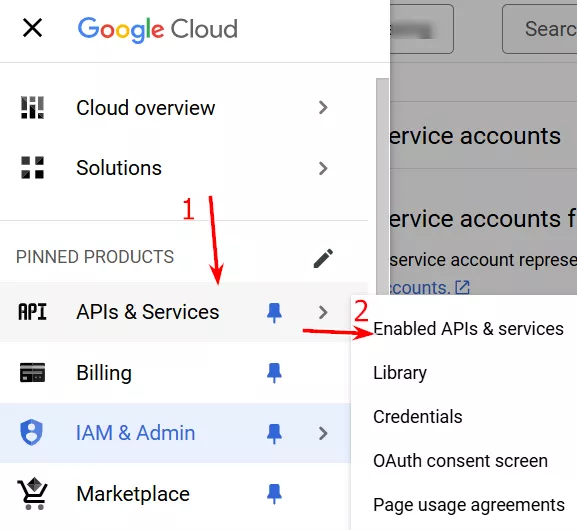
Task: Unpin APIs & Services using its pin
Action: point(274,313)
